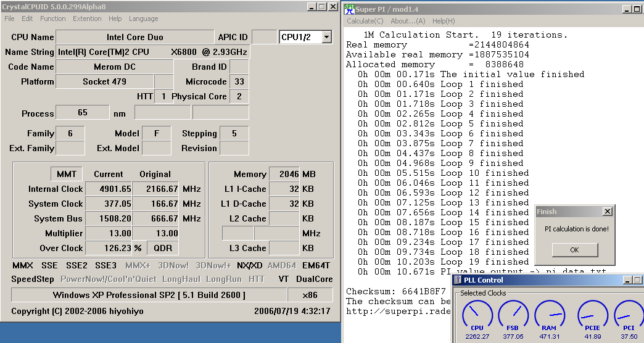Viewport: 644px width, 343px height.
Task: Open the Function menu in CrystalCPUID
Action: tap(52, 19)
